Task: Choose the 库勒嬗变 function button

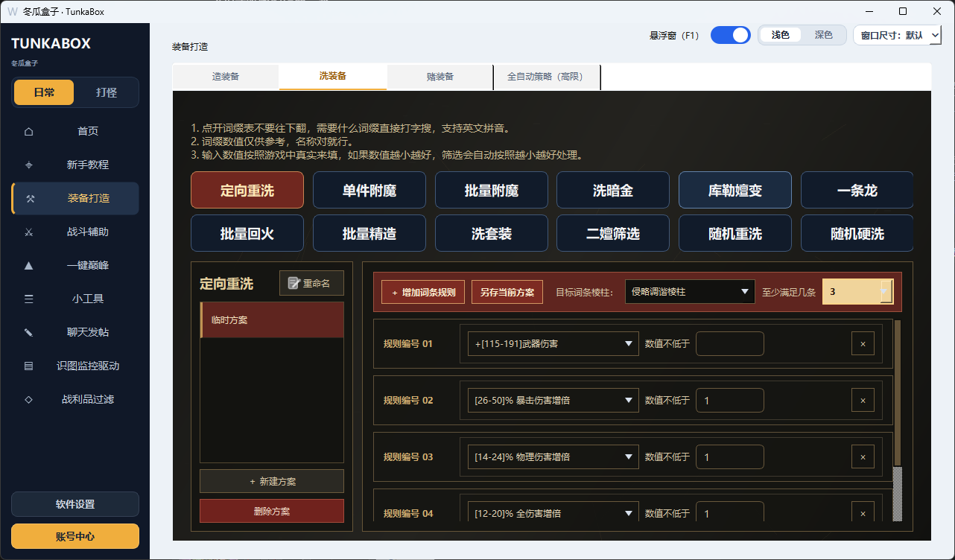Action: [735, 190]
